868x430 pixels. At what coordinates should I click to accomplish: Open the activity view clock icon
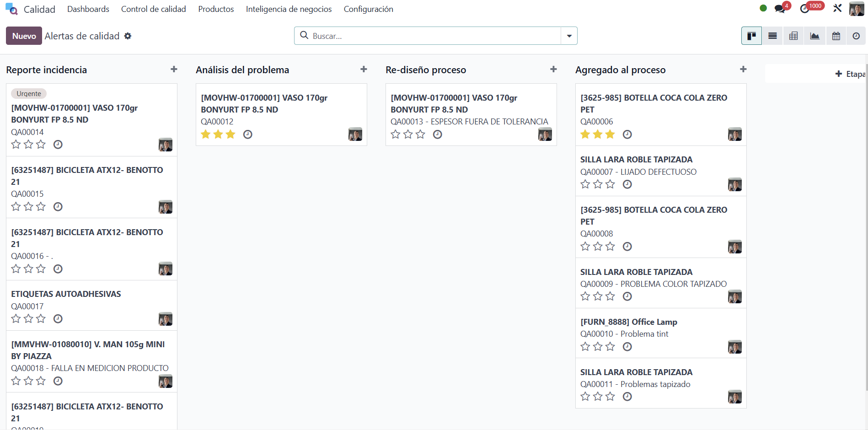click(x=856, y=36)
